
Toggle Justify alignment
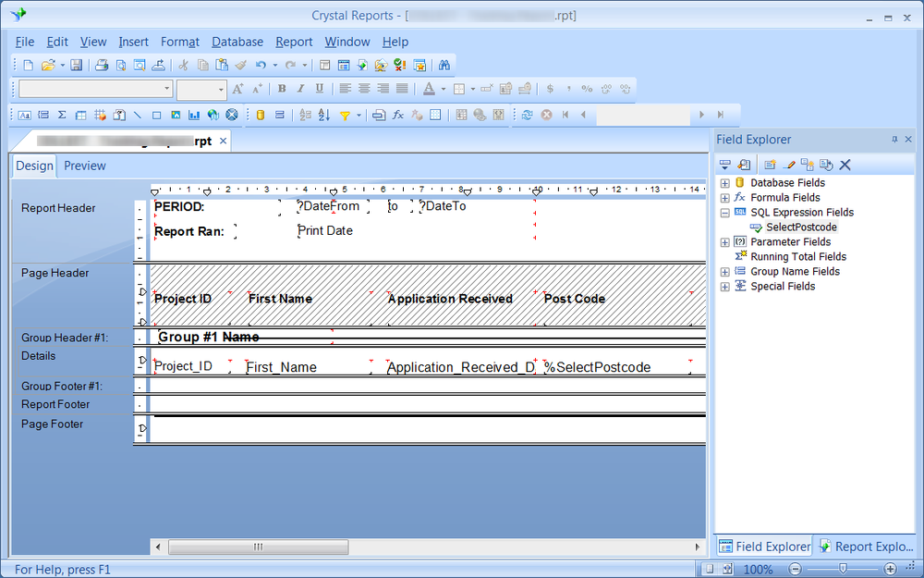pos(402,89)
